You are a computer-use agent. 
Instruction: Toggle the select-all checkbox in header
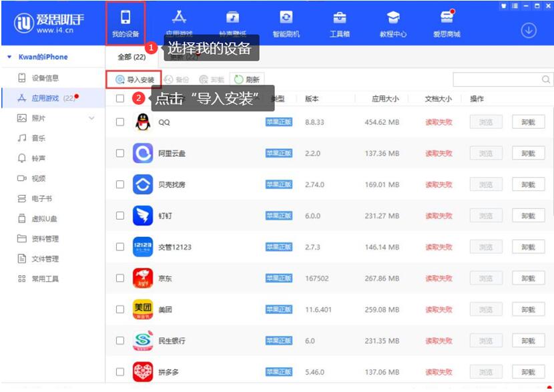(x=120, y=99)
